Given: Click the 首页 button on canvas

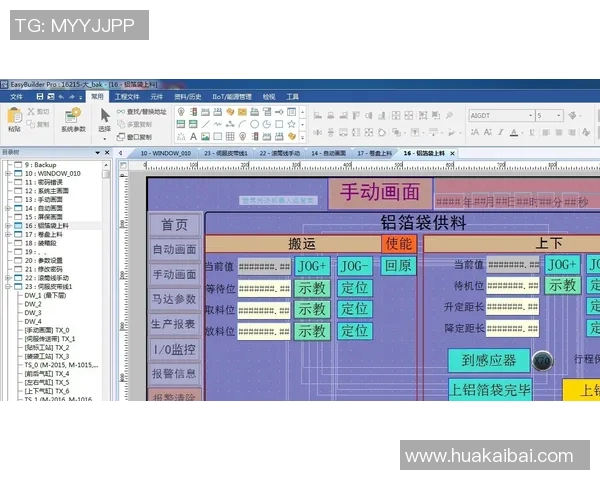Looking at the screenshot, I should tap(174, 225).
